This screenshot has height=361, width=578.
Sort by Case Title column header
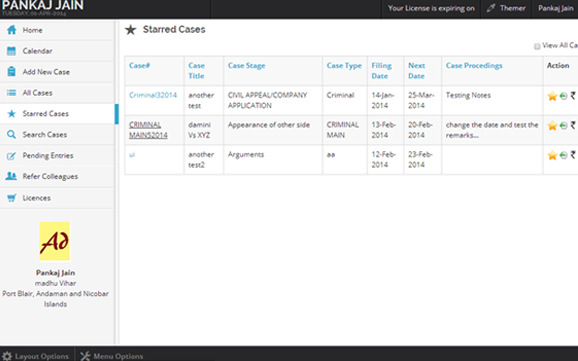[196, 70]
